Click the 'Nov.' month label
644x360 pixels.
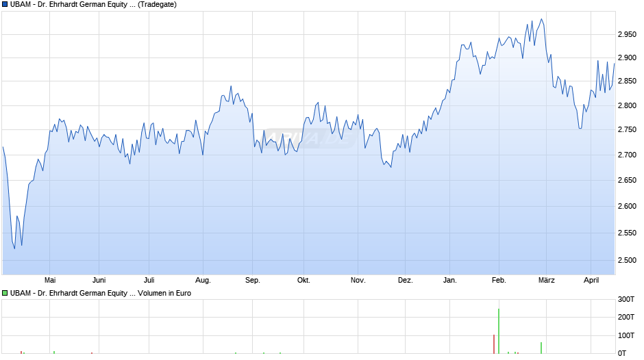358,280
